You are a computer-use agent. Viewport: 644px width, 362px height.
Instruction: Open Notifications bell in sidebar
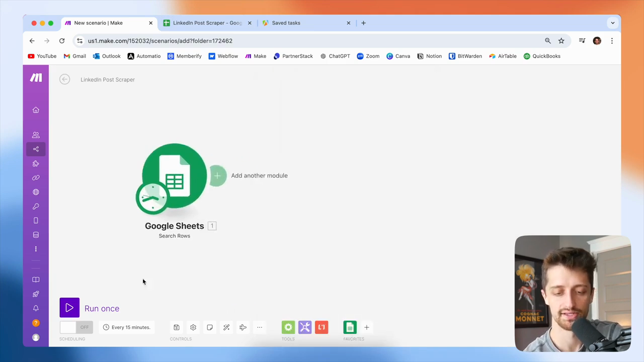pyautogui.click(x=36, y=308)
